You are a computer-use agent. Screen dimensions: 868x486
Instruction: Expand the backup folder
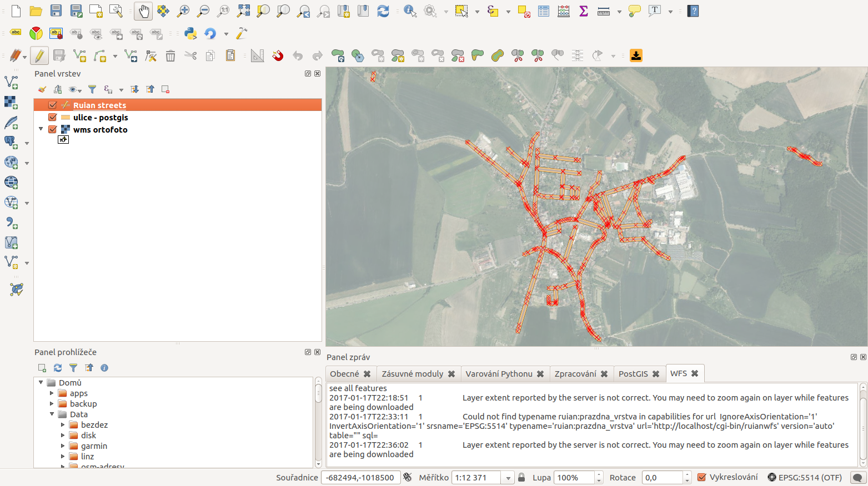52,403
